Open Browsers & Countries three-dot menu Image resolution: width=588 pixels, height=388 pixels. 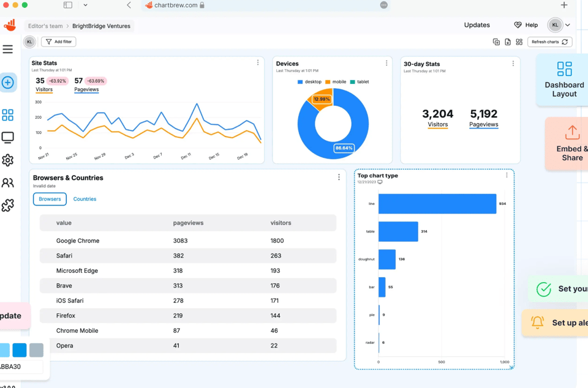coord(339,177)
